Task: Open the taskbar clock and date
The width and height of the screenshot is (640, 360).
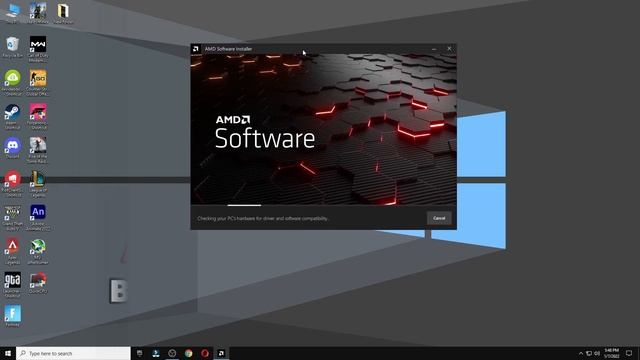Action: (611, 353)
